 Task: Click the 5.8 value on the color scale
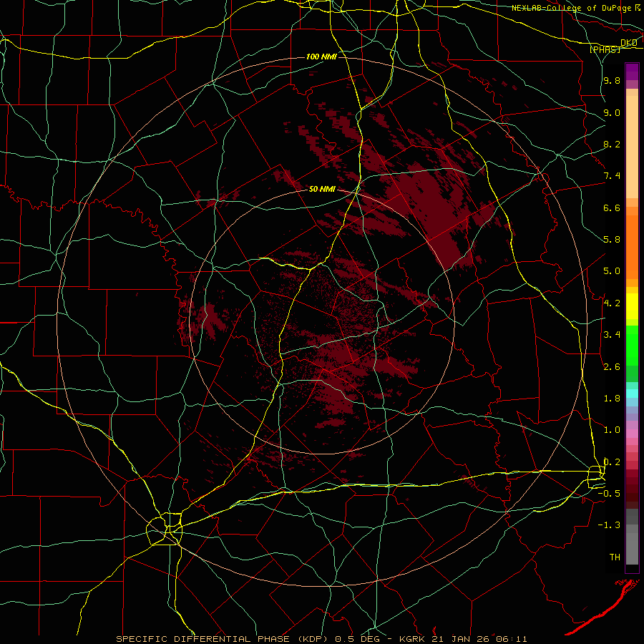click(x=612, y=240)
